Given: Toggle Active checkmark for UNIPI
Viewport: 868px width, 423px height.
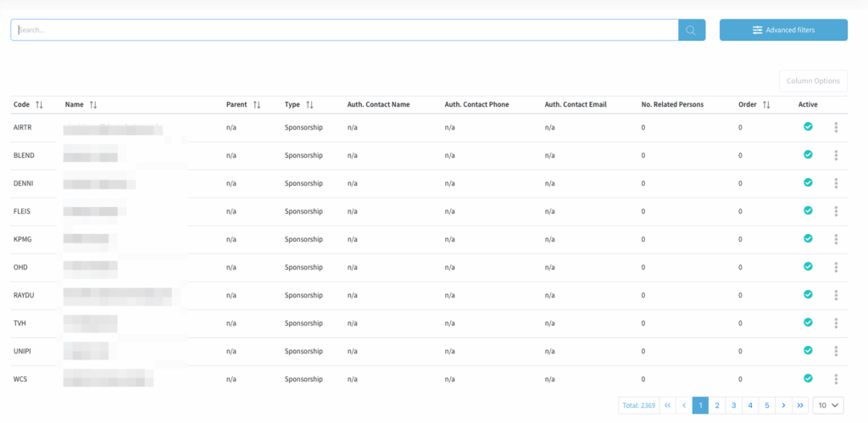Looking at the screenshot, I should coord(808,350).
